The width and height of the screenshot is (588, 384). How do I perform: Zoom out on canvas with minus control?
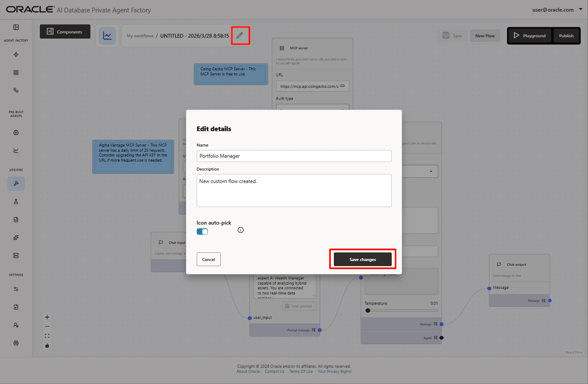47,327
